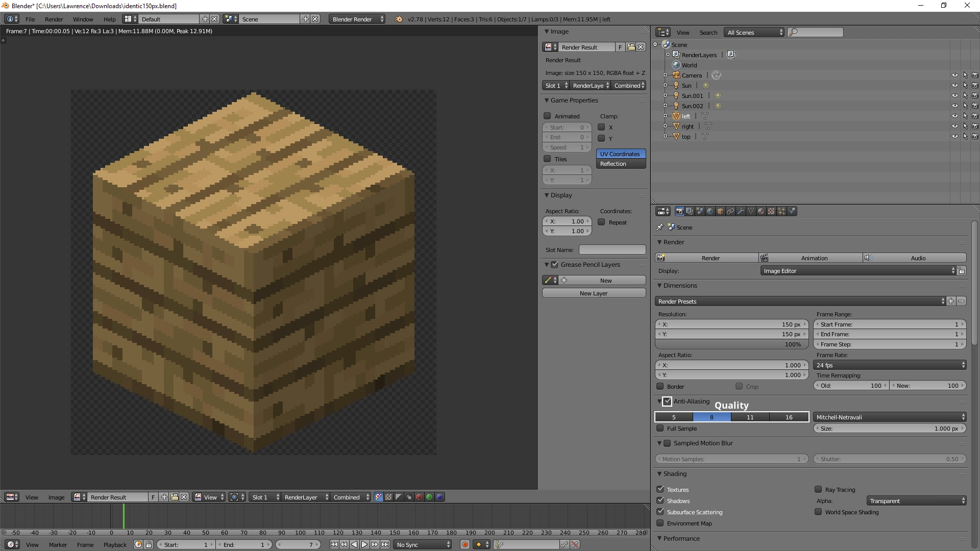Click the Play Animation button in the timeline
980x551 pixels.
click(x=364, y=545)
